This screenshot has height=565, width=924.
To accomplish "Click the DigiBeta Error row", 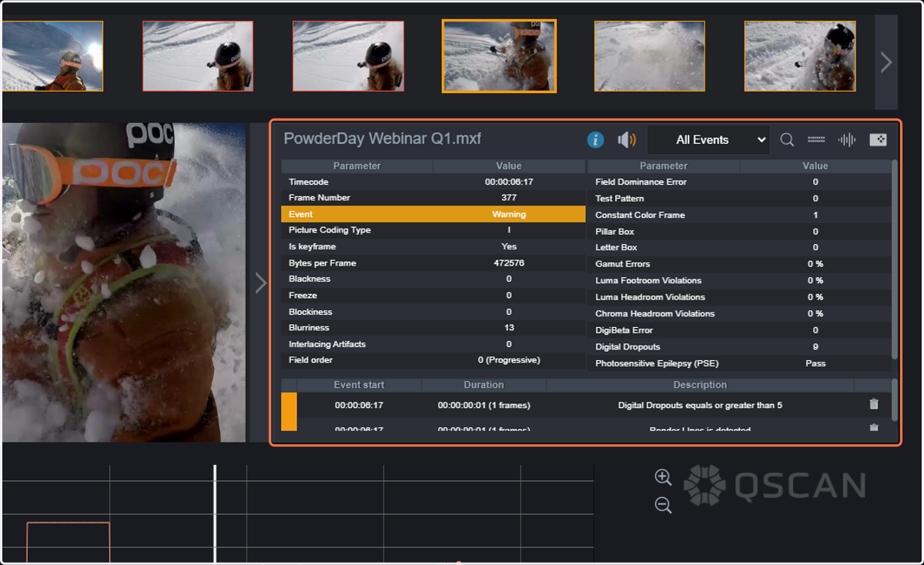I will click(739, 330).
